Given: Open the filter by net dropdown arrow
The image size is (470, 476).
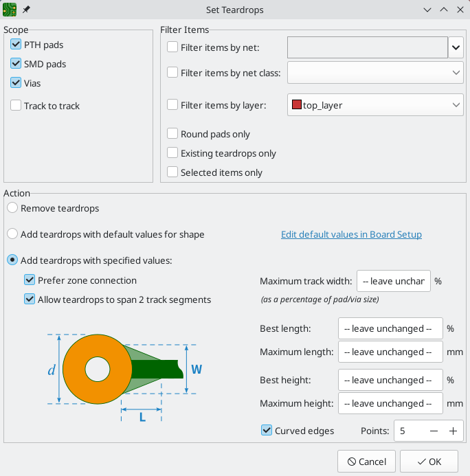Looking at the screenshot, I should [456, 47].
